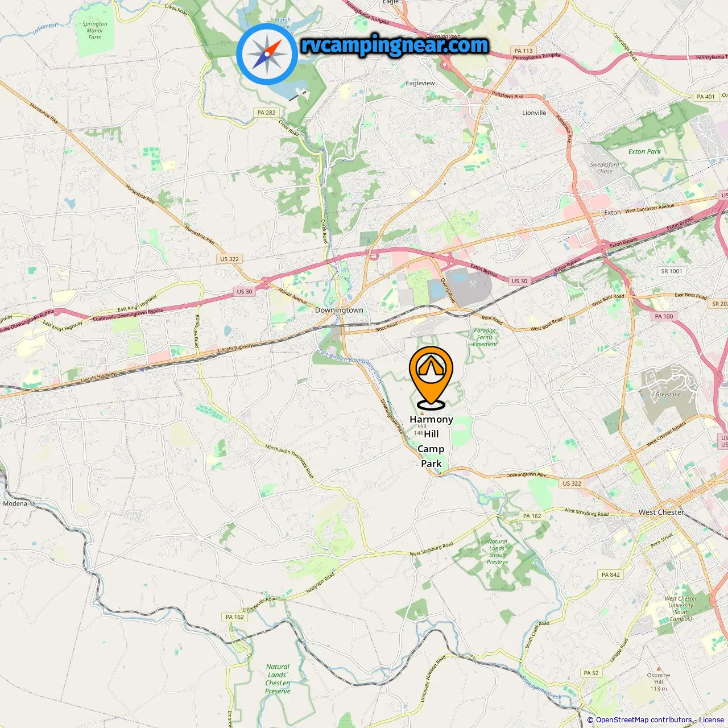Image resolution: width=728 pixels, height=728 pixels.
Task: Click the Downingtown town label
Action: coord(339,310)
